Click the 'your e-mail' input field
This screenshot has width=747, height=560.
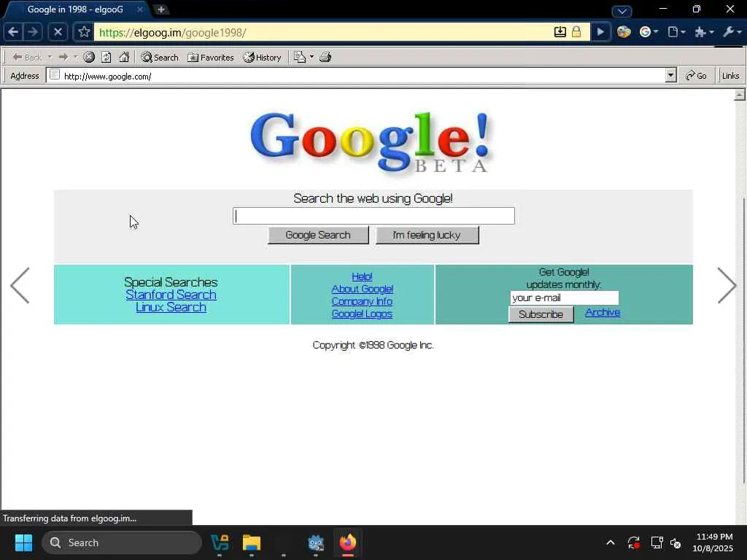565,298
